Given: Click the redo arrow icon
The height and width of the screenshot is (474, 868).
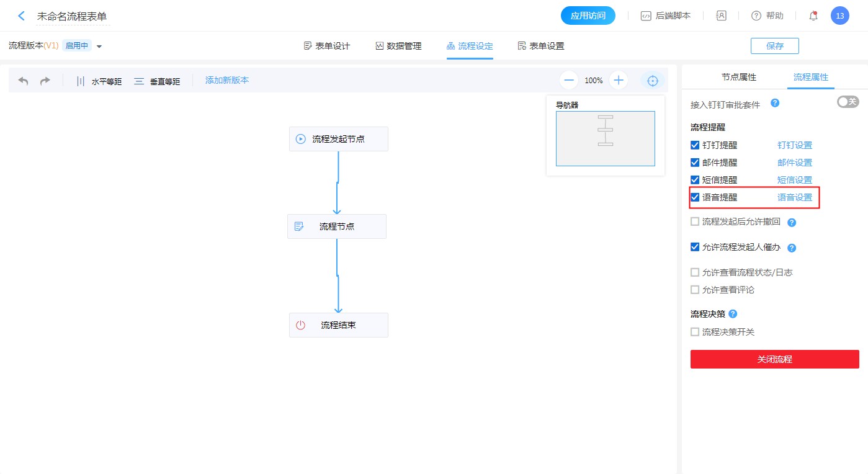Looking at the screenshot, I should coord(45,81).
